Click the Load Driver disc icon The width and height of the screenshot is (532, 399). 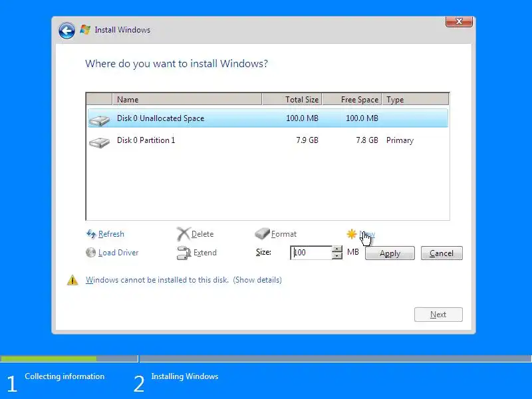click(x=90, y=253)
